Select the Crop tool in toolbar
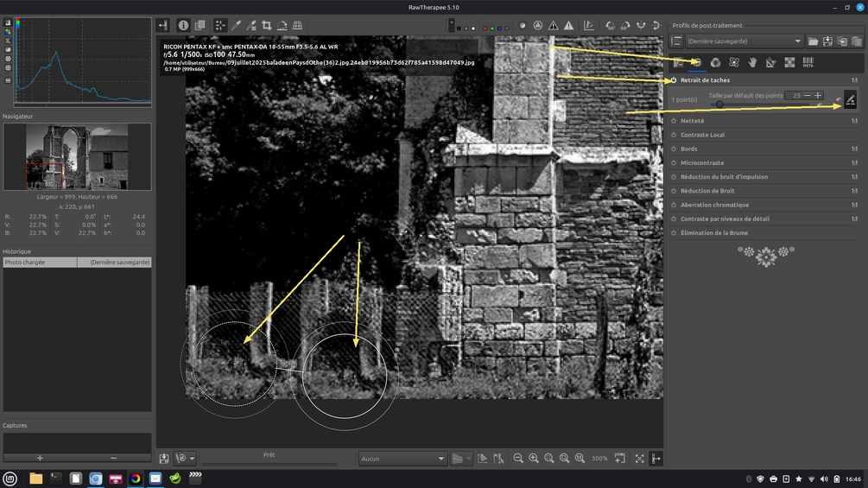 pos(266,25)
